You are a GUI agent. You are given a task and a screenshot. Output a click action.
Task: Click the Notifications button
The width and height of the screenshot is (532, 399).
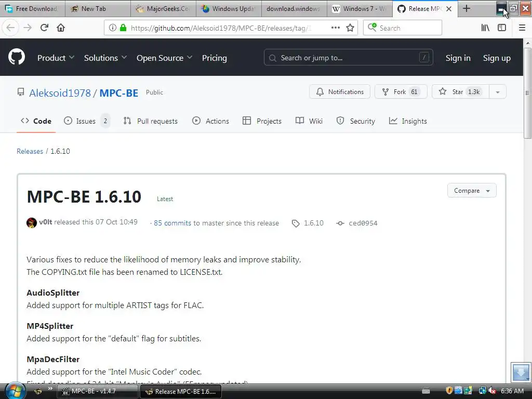tap(340, 92)
